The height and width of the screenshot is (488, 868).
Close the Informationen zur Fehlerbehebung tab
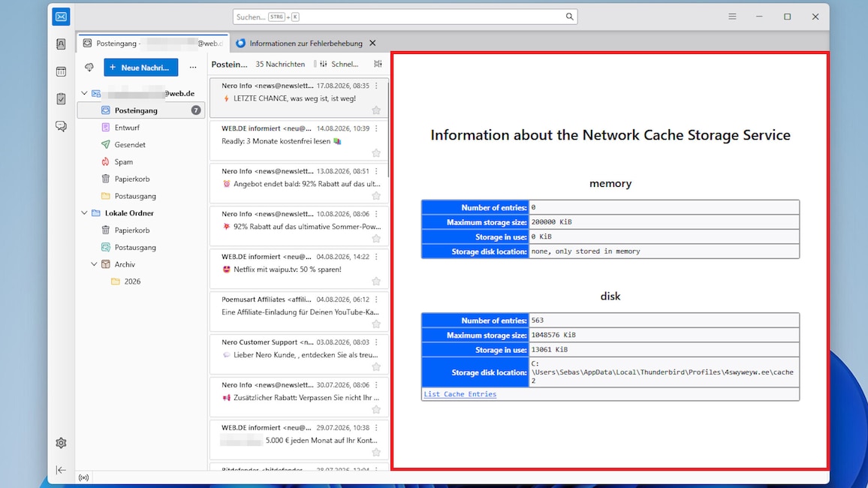click(372, 43)
